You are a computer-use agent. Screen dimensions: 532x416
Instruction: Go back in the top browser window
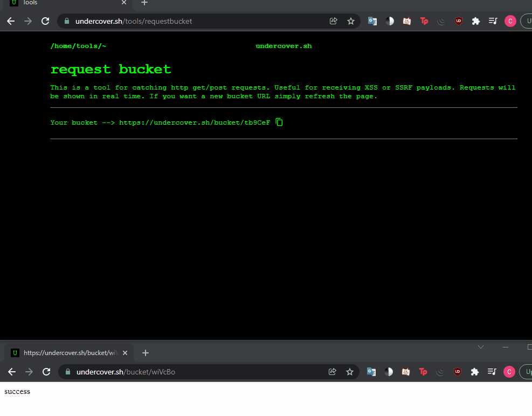(11, 21)
